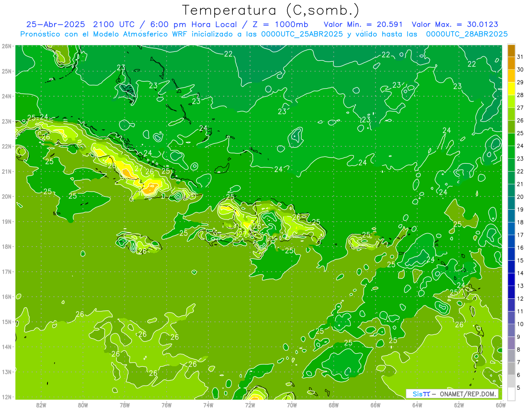
Task: Click the "28" label on the color scale
Action: (520, 95)
